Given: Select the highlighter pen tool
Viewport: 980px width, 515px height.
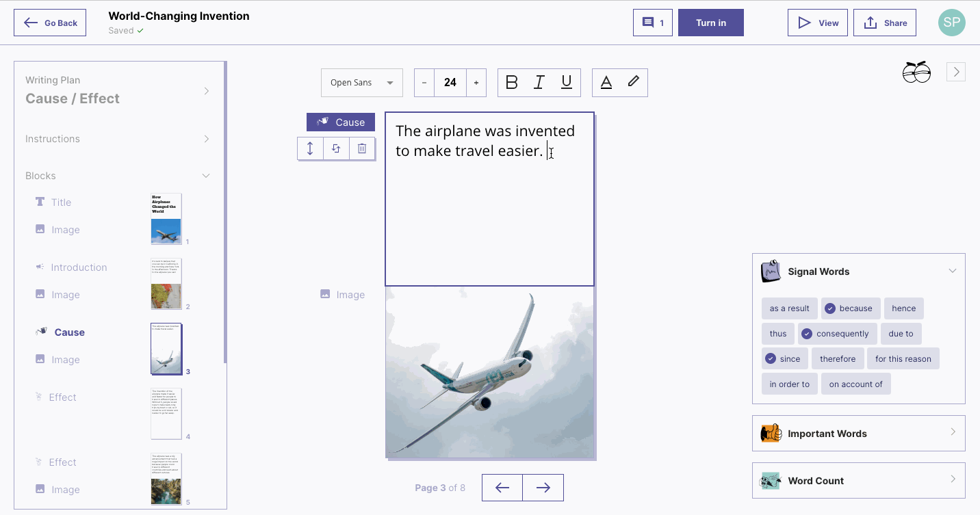Looking at the screenshot, I should pyautogui.click(x=633, y=82).
